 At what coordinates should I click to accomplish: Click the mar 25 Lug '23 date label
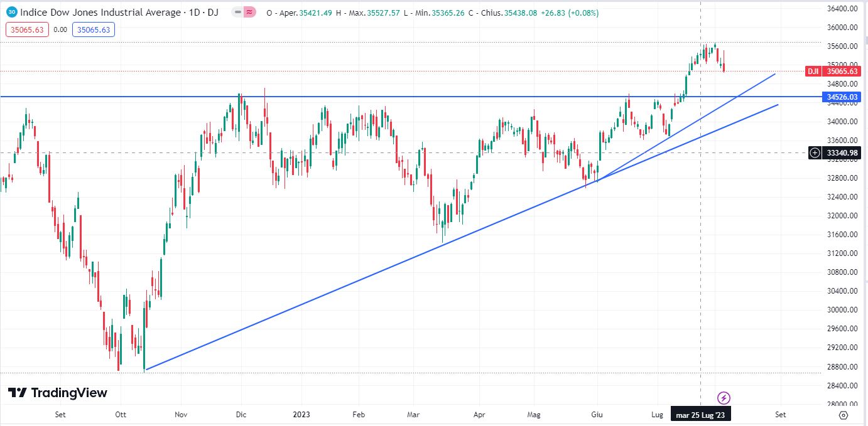(700, 415)
